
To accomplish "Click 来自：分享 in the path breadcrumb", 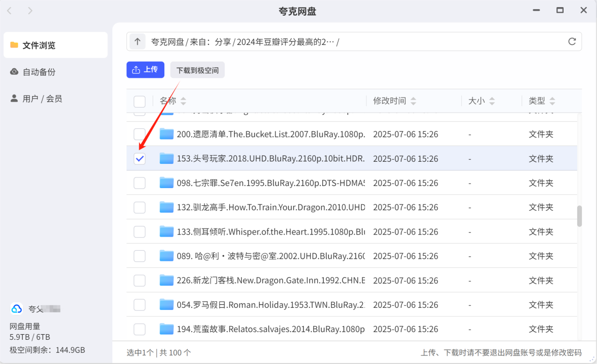I will (210, 42).
